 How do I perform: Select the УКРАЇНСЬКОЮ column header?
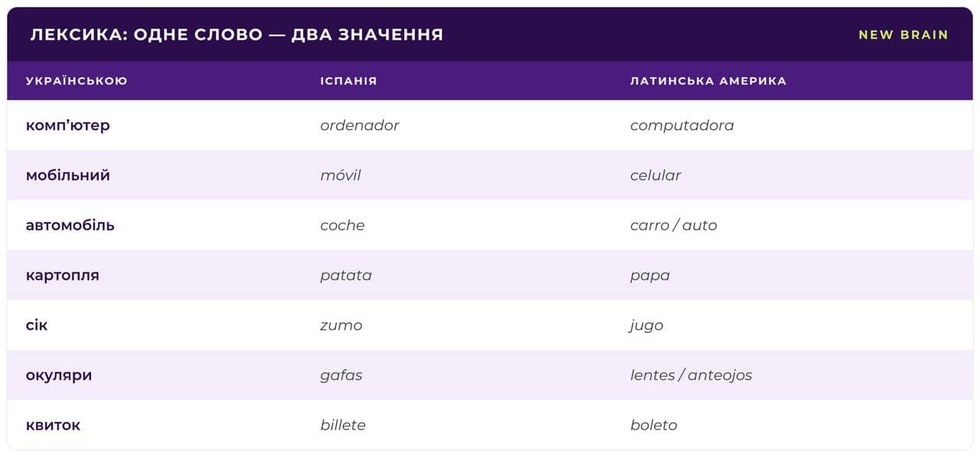coord(77,80)
